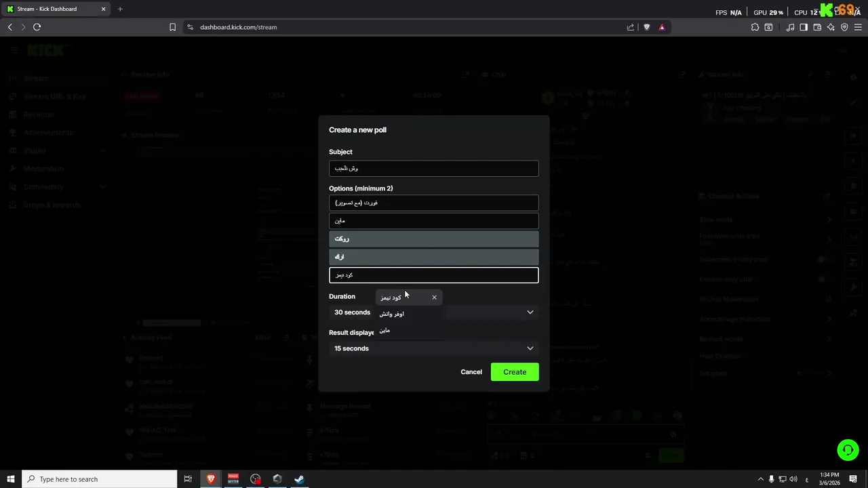Reload the Kick dashboard page
868x488 pixels.
point(37,27)
